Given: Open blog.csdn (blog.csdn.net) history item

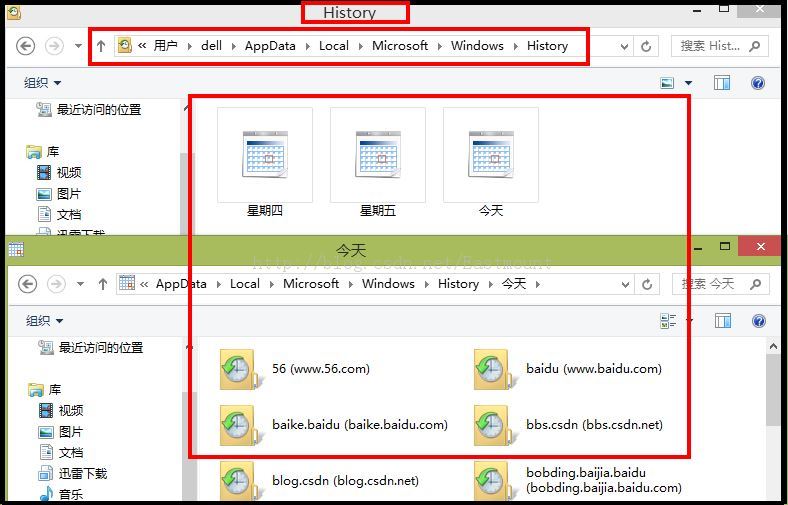Looking at the screenshot, I should click(x=320, y=481).
